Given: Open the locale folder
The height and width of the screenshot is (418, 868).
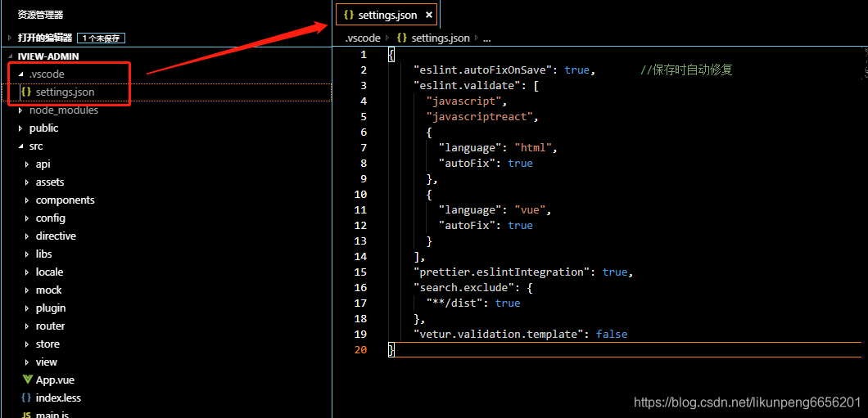Looking at the screenshot, I should click(49, 272).
